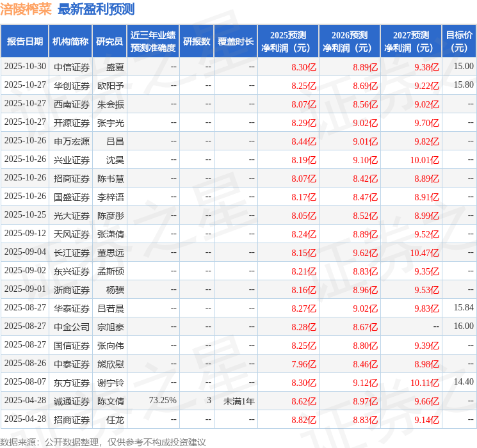Open the 中信证券 institution entry
Image resolution: width=477 pixels, height=448 pixels.
pyautogui.click(x=72, y=67)
